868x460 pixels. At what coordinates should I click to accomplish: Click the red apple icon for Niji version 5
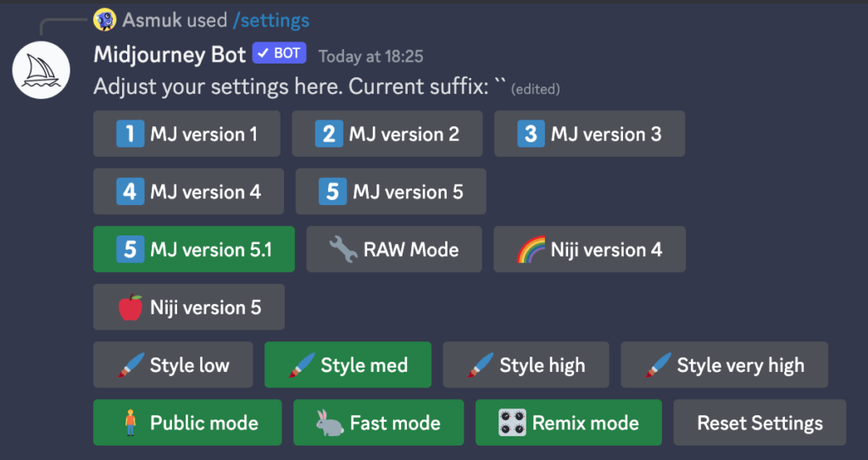coord(130,308)
